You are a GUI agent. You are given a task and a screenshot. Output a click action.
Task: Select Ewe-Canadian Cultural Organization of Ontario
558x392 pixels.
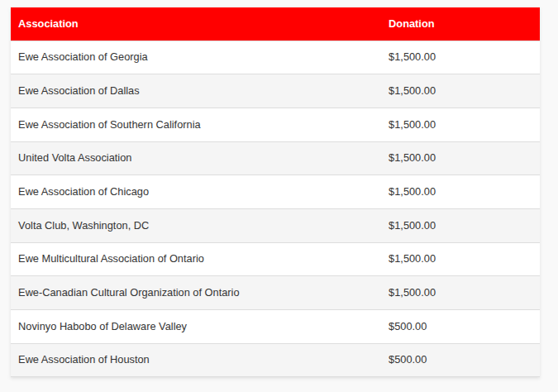coord(128,292)
